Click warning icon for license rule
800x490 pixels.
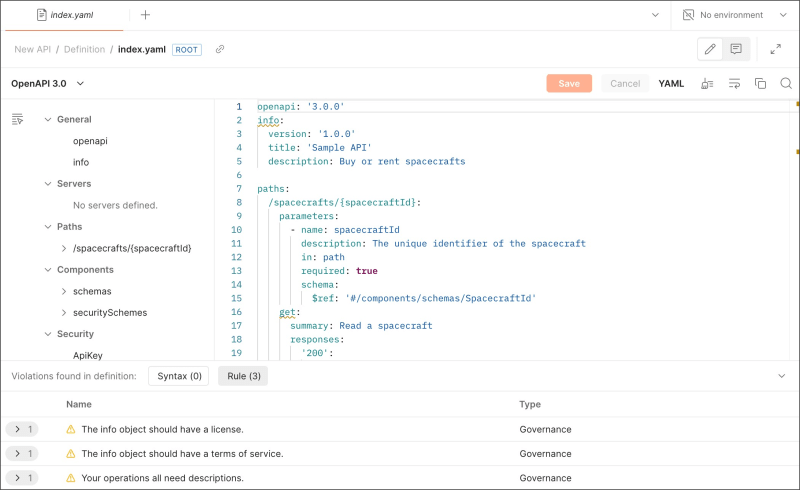(x=71, y=429)
